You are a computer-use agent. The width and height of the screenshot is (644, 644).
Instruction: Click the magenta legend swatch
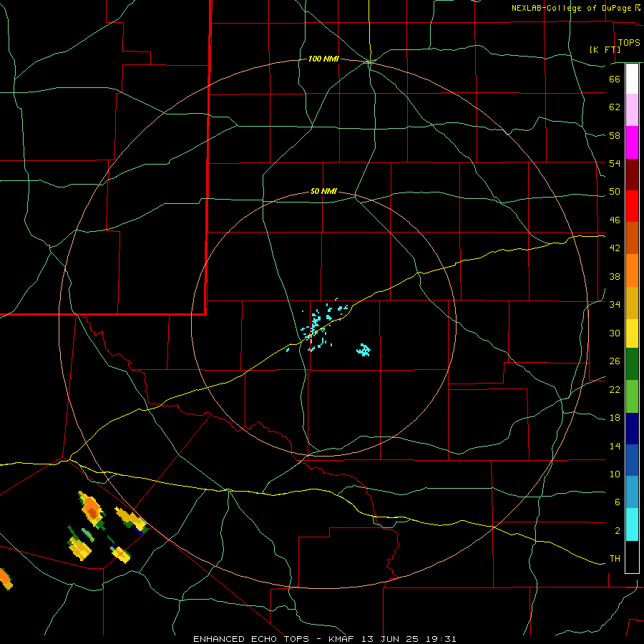632,142
